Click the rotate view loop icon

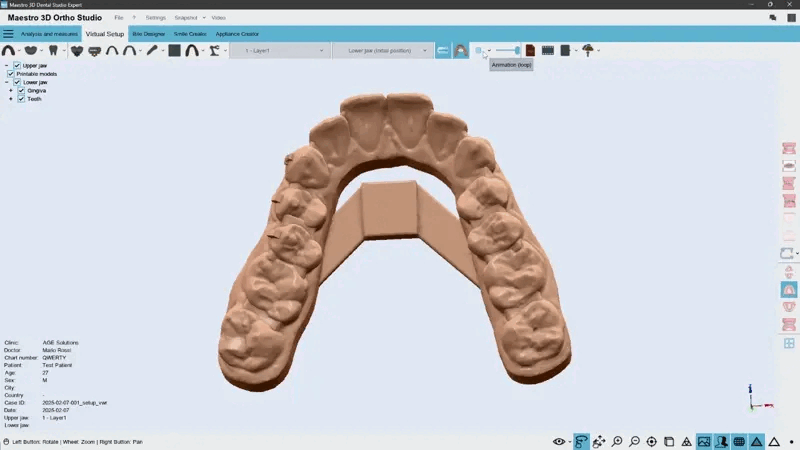[x=581, y=441]
